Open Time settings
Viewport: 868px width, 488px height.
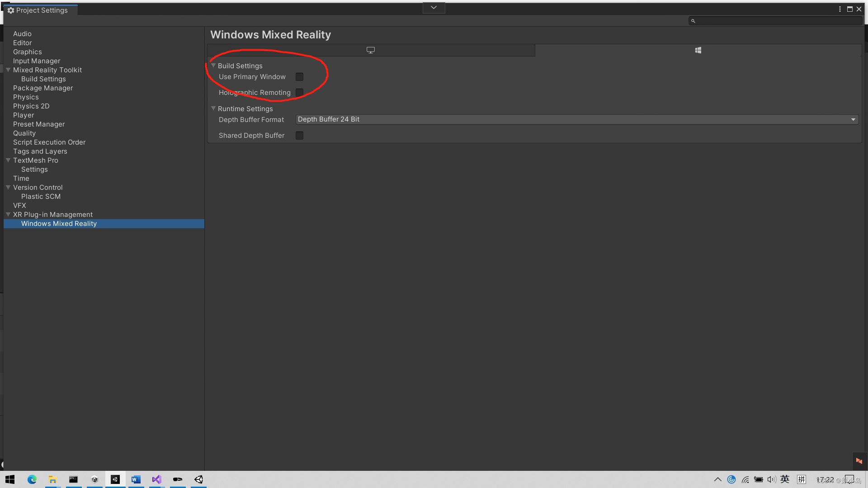(x=21, y=178)
